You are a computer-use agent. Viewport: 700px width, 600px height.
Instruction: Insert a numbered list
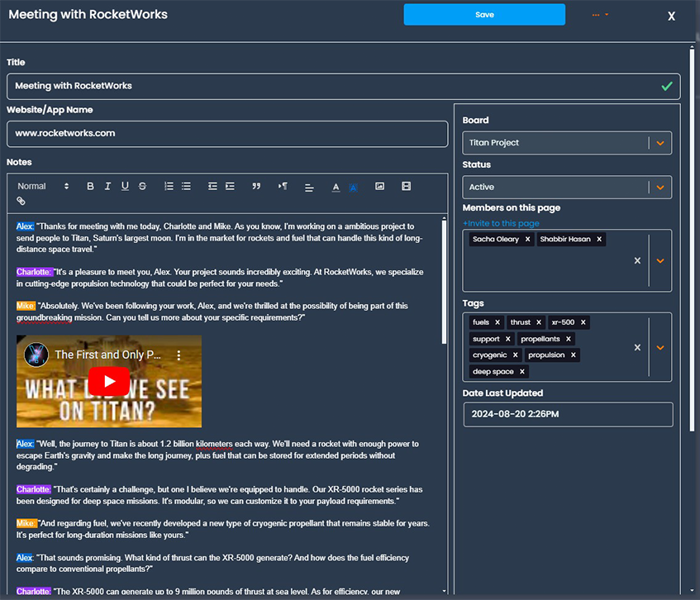tap(169, 187)
